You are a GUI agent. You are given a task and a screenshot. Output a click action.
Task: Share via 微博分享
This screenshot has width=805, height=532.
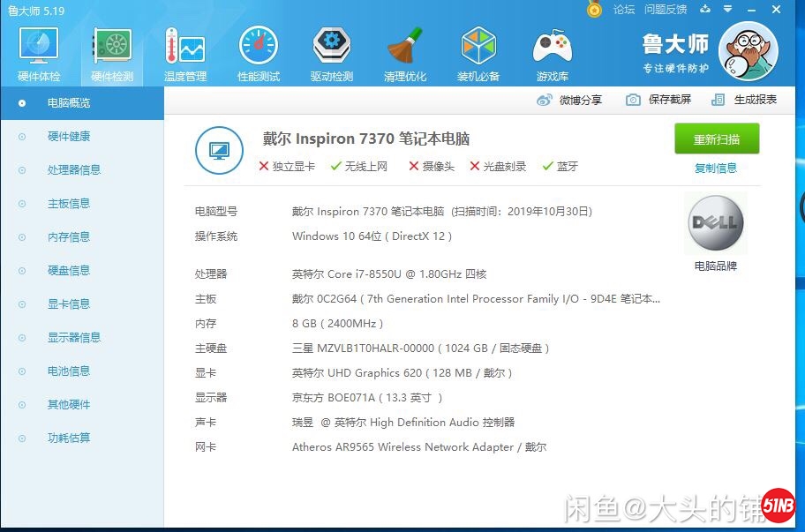570,101
